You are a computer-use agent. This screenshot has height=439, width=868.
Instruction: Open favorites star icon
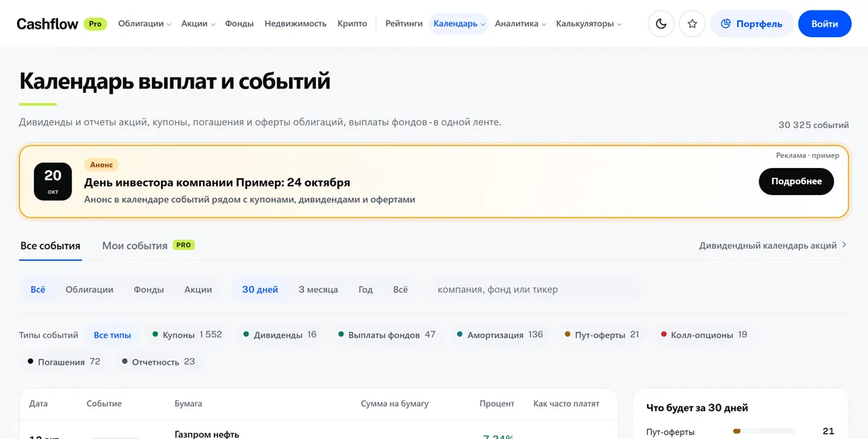[x=692, y=24]
